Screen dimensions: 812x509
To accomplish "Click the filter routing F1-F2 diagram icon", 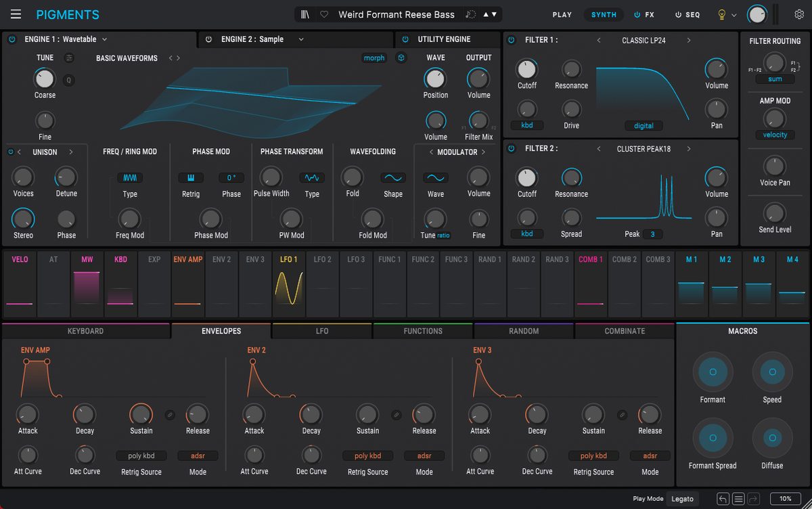I will (x=794, y=66).
